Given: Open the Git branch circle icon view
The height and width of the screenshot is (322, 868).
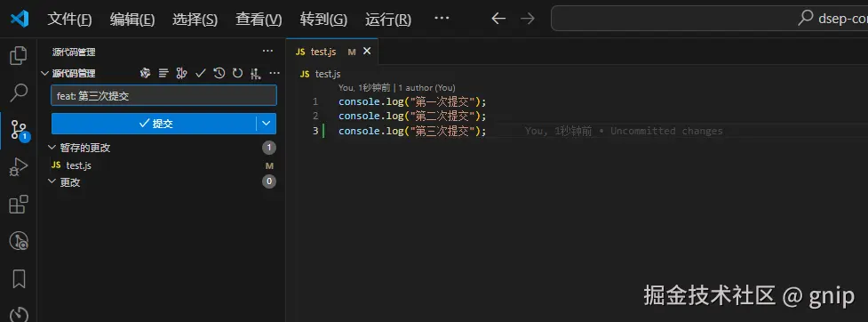Looking at the screenshot, I should point(19,240).
